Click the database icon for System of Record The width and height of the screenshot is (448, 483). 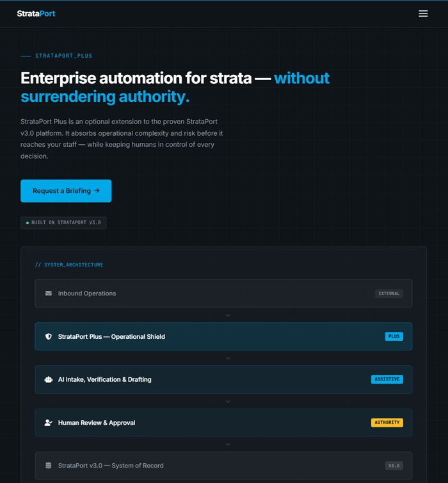pos(48,466)
